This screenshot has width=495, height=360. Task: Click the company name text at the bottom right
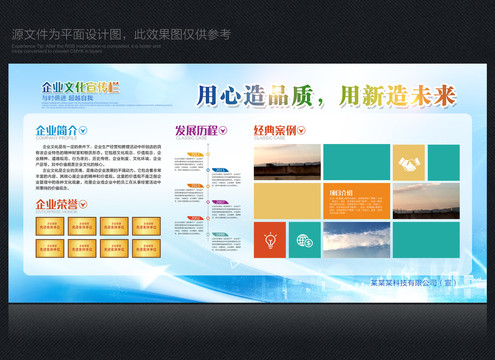click(413, 283)
